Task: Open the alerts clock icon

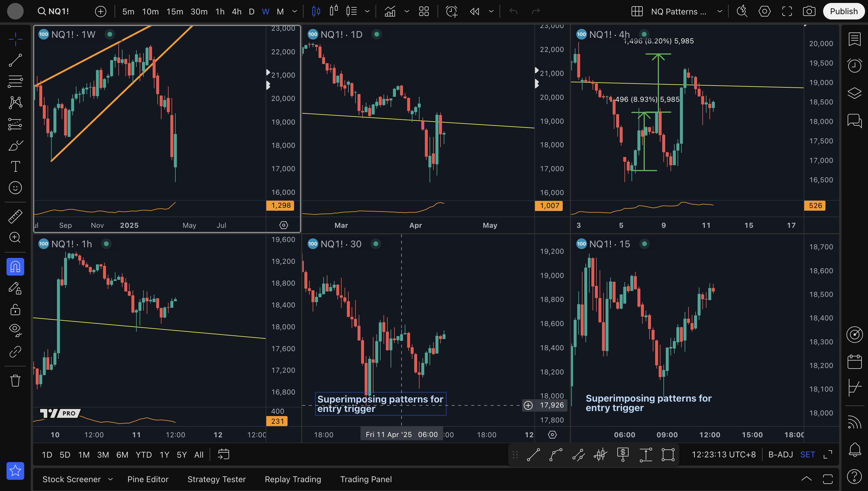Action: click(854, 66)
